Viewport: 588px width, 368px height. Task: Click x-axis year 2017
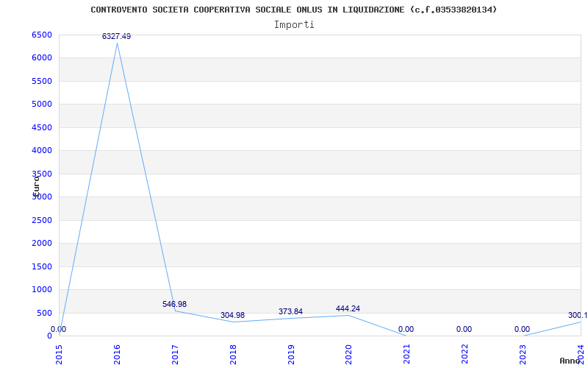pos(175,354)
